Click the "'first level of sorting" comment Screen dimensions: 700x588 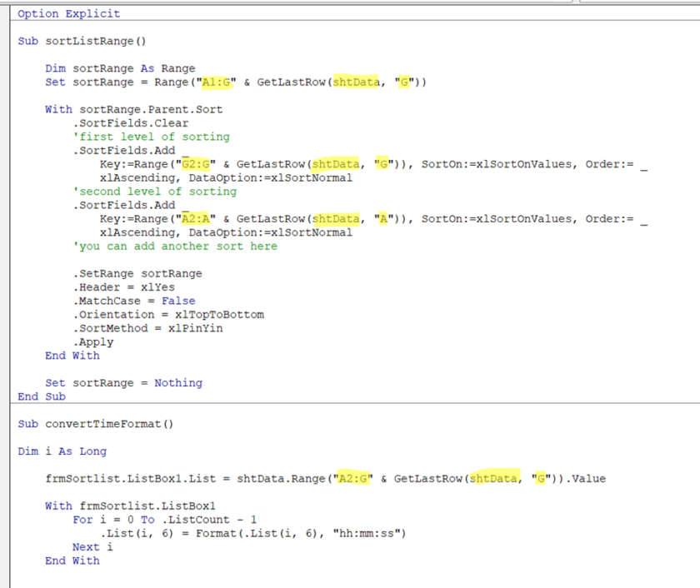coord(154,137)
